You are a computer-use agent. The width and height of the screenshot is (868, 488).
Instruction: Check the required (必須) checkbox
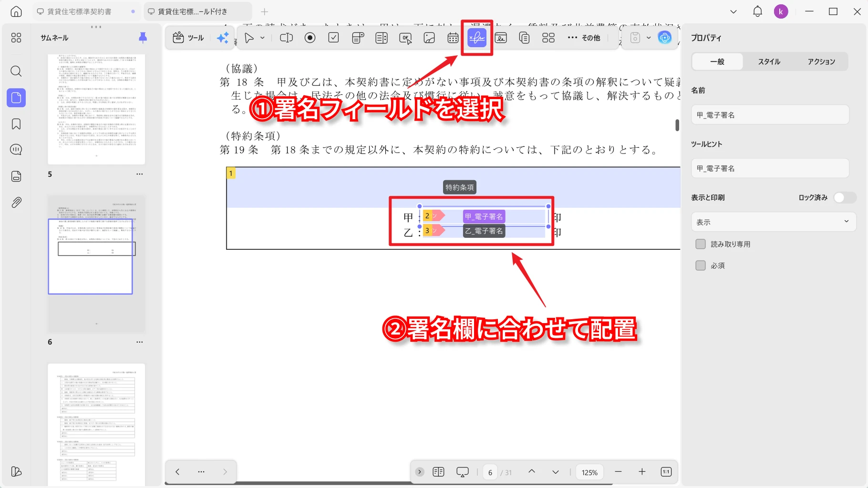[x=701, y=265]
